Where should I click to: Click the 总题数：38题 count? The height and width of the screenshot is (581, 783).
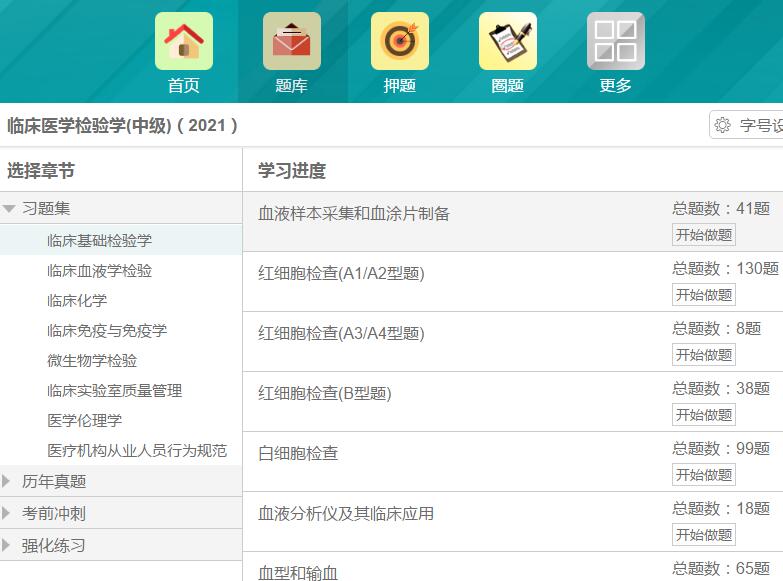click(x=721, y=388)
